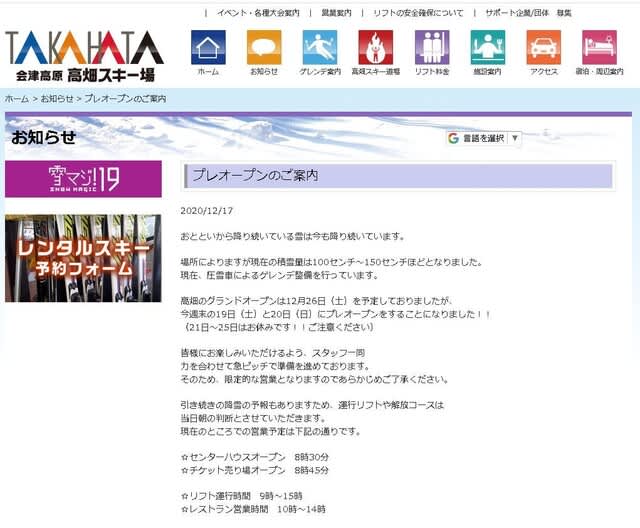
Task: Open the 施設案内 dining icon
Action: point(488,48)
